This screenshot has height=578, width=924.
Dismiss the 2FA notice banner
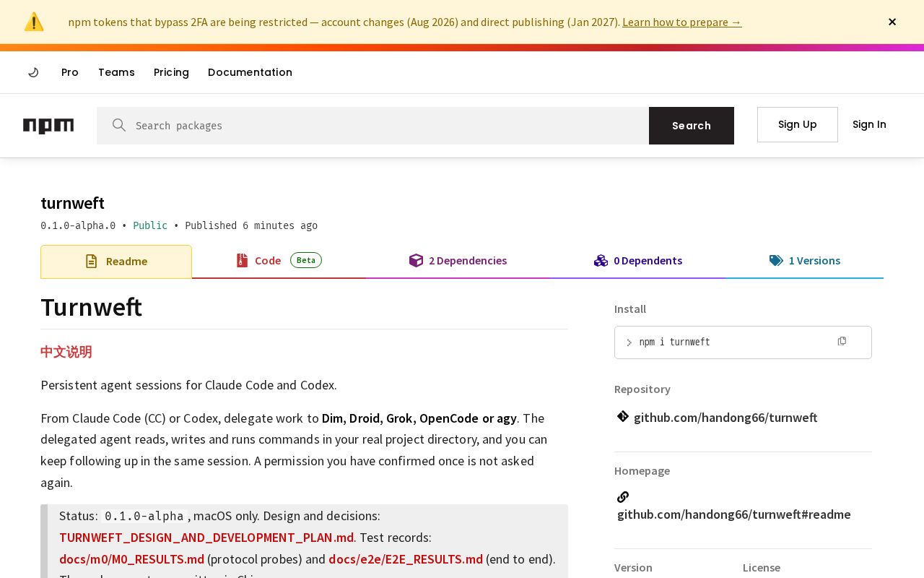click(x=892, y=22)
